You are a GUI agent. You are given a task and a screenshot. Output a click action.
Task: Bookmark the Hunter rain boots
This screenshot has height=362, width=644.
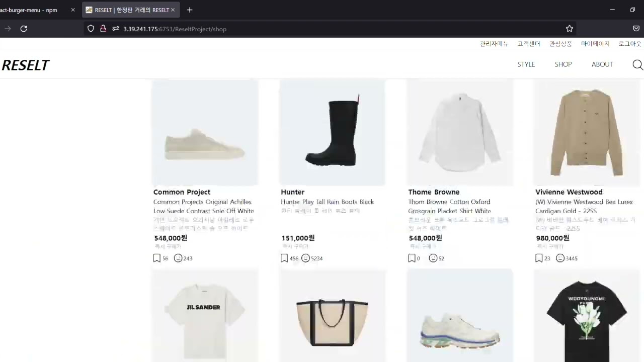[x=284, y=258]
